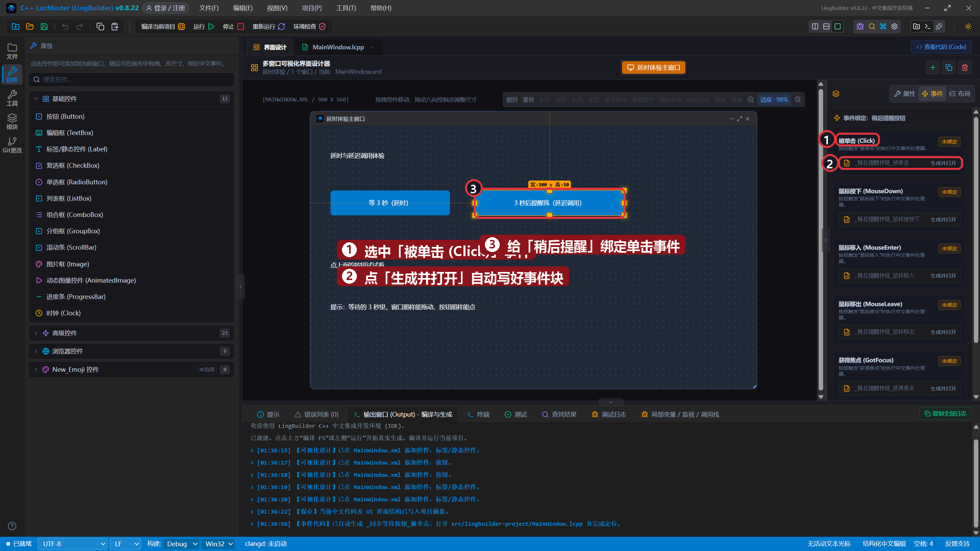
Task: Click 重新运行 to rerun project
Action: pos(269,27)
